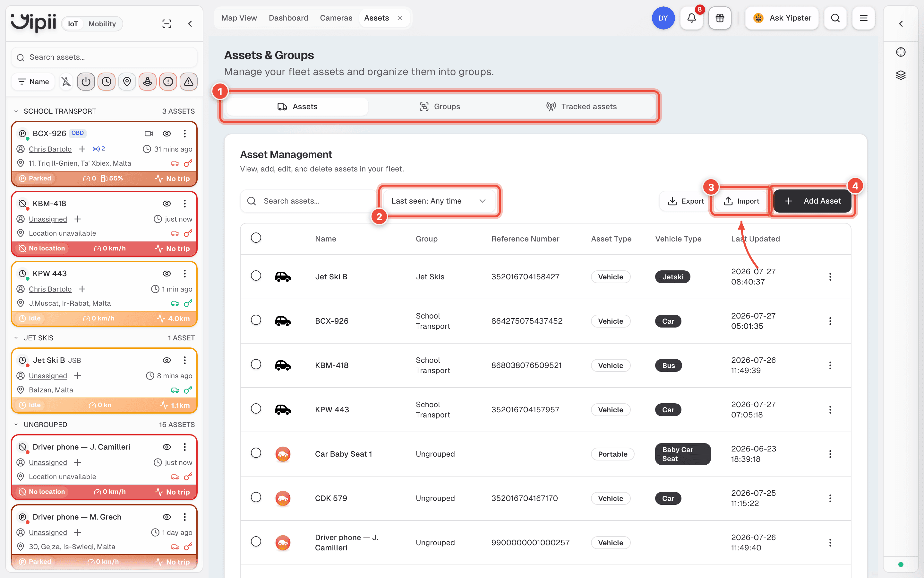Click the Asset Management search field
The height and width of the screenshot is (578, 924).
coord(309,201)
